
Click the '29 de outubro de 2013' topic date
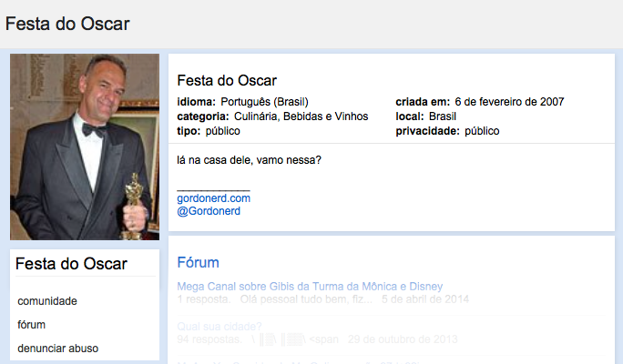(403, 339)
